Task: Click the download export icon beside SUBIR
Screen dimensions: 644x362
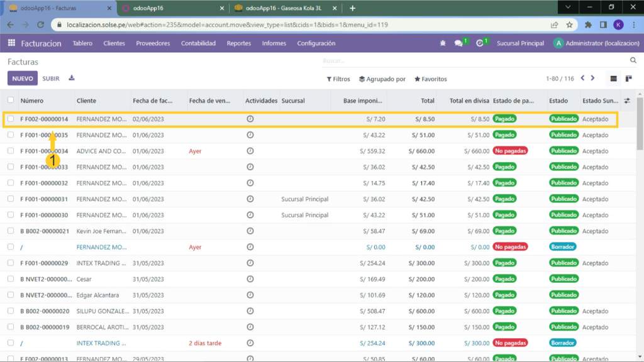Action: pyautogui.click(x=72, y=79)
